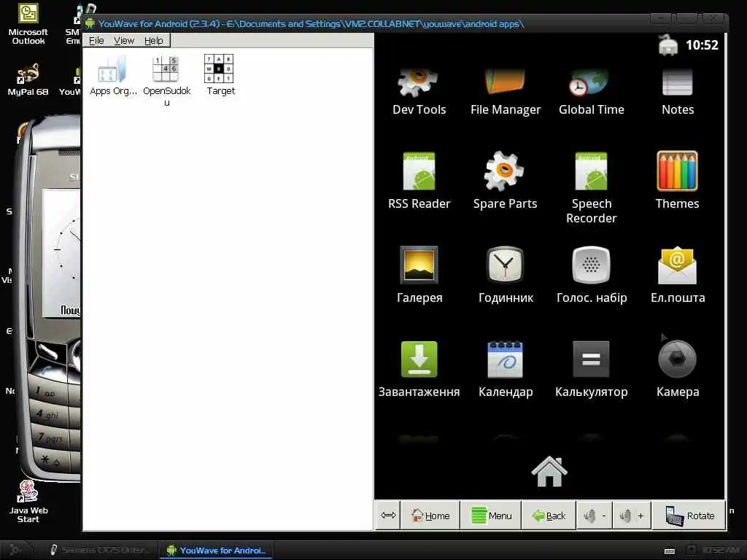Open Java Web Start desktop shortcut

click(28, 502)
